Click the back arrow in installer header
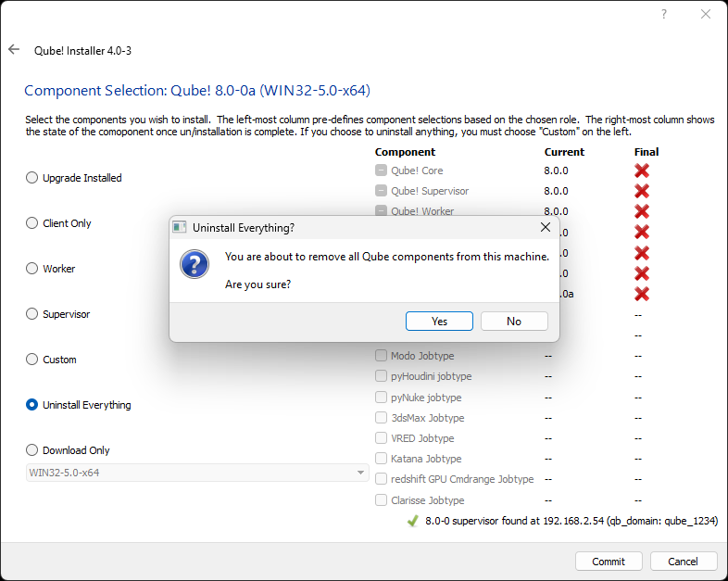The width and height of the screenshot is (728, 581). (14, 50)
